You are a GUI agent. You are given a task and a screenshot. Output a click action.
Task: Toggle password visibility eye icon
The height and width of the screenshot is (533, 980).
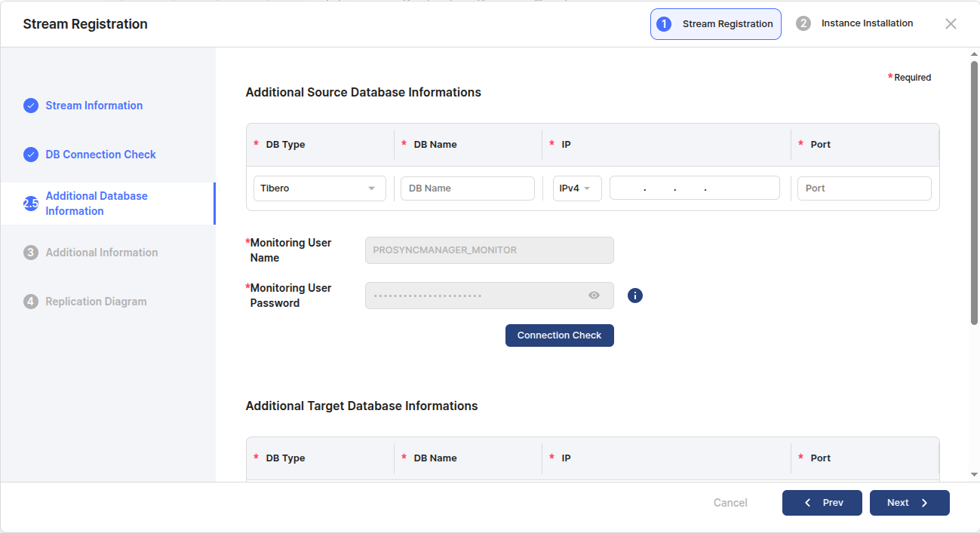tap(594, 296)
